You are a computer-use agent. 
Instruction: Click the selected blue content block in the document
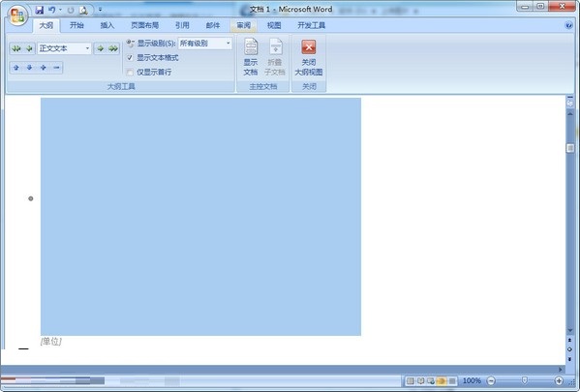pyautogui.click(x=200, y=217)
